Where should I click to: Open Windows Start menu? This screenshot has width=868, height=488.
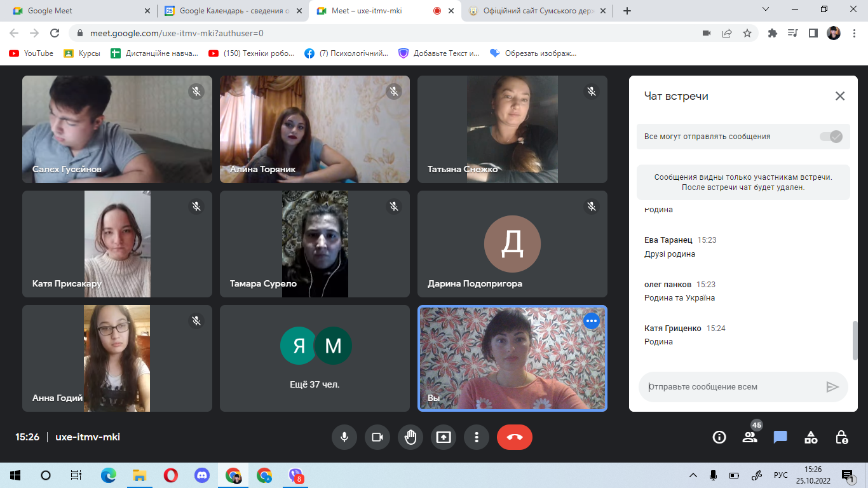click(15, 475)
